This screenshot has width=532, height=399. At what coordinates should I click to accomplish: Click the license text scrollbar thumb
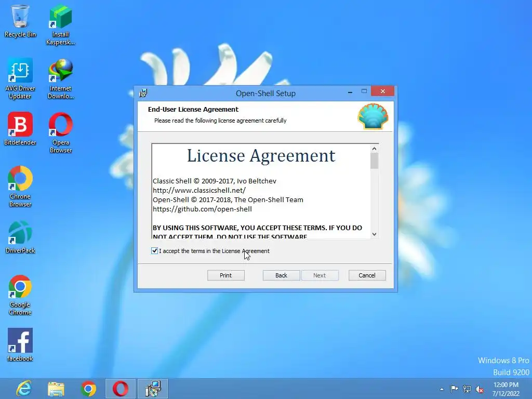pyautogui.click(x=374, y=161)
